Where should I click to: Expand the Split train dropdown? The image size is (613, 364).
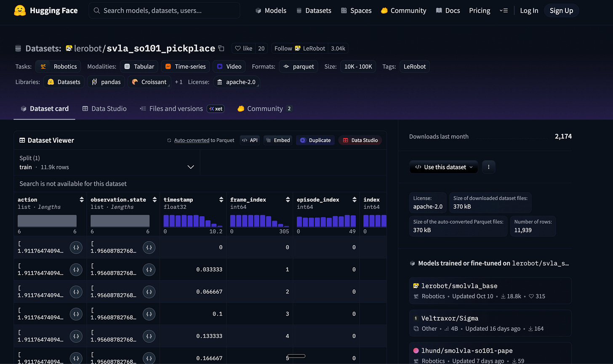point(107,162)
